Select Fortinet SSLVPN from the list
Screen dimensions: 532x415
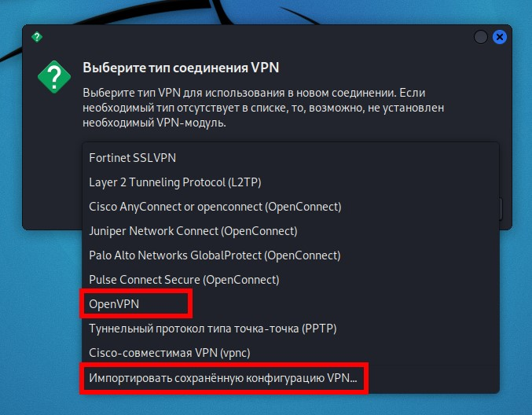(291, 158)
